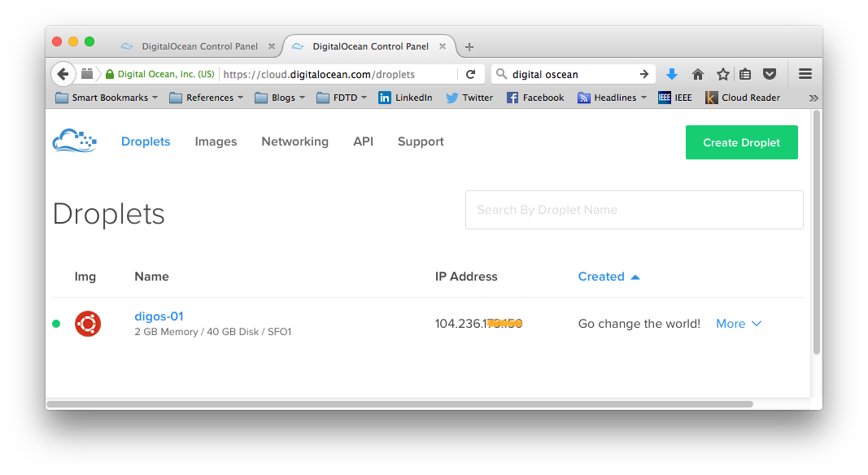The height and width of the screenshot is (475, 868).
Task: Open the Facebook bookmark
Action: [535, 98]
